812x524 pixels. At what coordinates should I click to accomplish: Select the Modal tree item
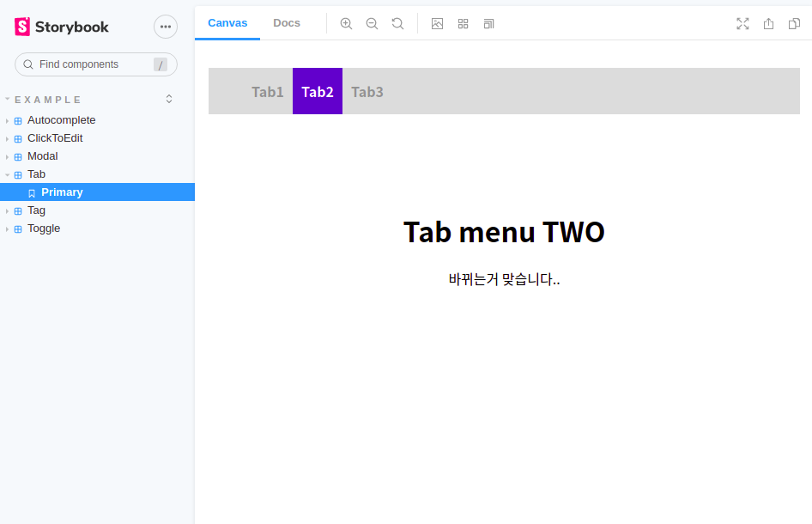tap(42, 156)
